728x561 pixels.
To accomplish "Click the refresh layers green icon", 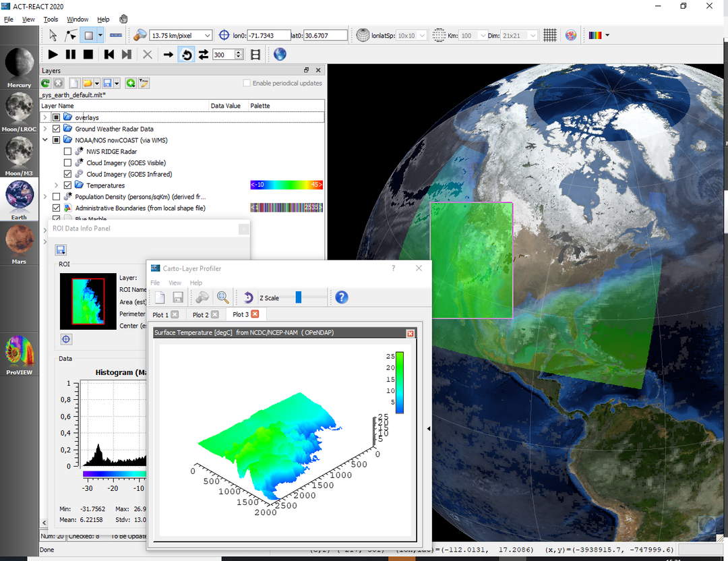I will (x=45, y=83).
